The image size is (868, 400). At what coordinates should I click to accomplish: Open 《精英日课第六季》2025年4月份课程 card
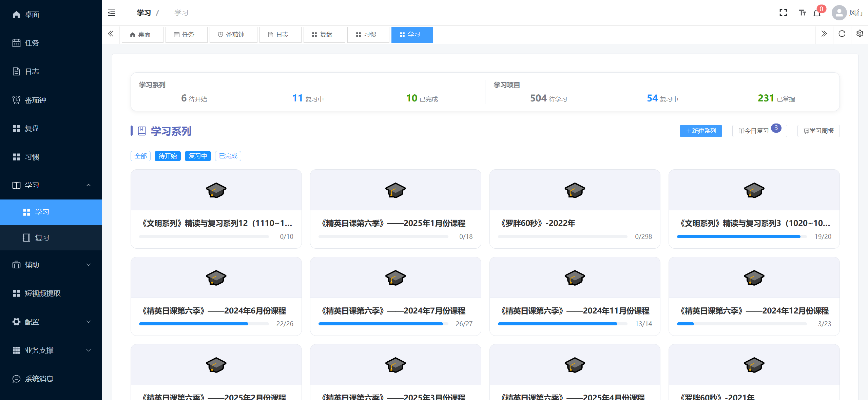pyautogui.click(x=575, y=372)
